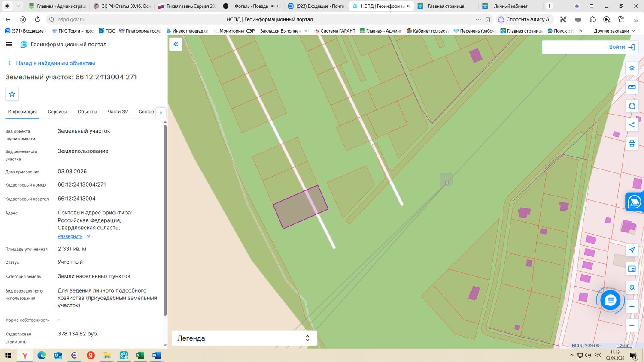
Task: Zoom in on the map
Action: (632, 306)
